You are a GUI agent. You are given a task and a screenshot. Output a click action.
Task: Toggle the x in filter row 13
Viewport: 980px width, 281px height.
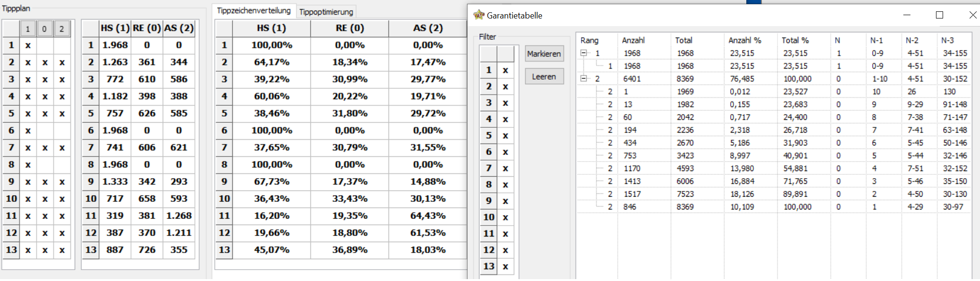point(505,266)
